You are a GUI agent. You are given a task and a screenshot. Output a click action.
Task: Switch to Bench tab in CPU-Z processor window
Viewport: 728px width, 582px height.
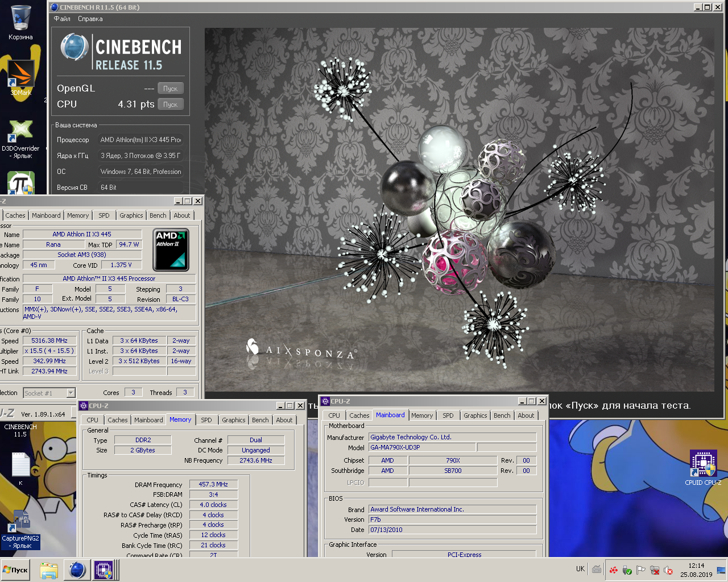tap(158, 215)
